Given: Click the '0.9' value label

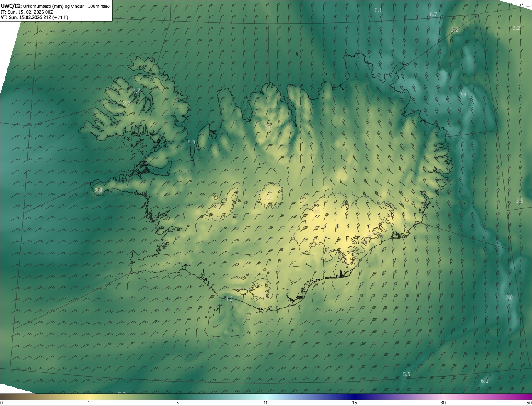Looking at the screenshot, I should click(x=317, y=211).
